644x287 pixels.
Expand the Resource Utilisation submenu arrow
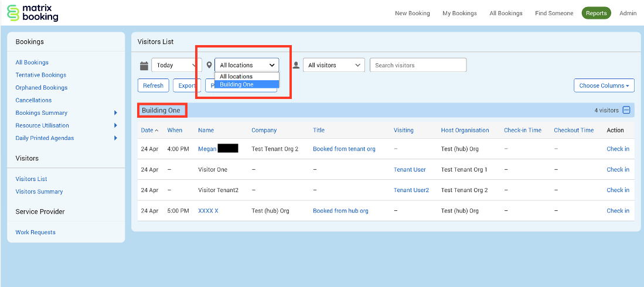115,125
